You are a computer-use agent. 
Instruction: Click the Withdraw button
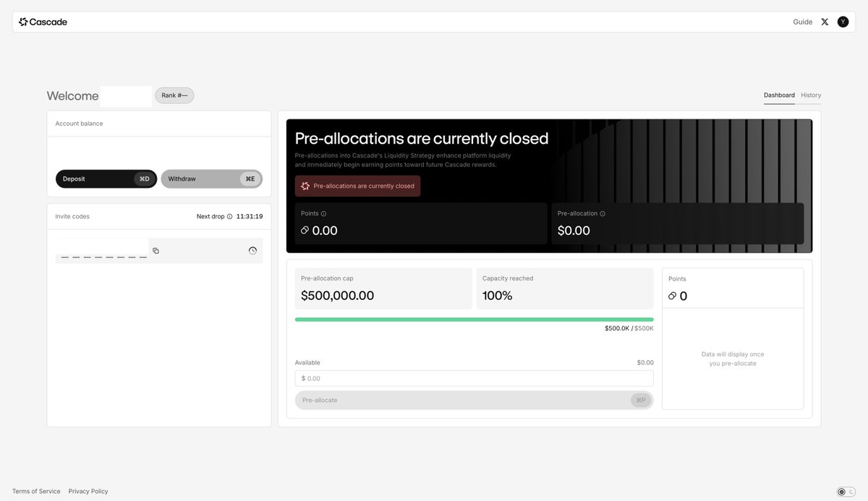point(212,179)
